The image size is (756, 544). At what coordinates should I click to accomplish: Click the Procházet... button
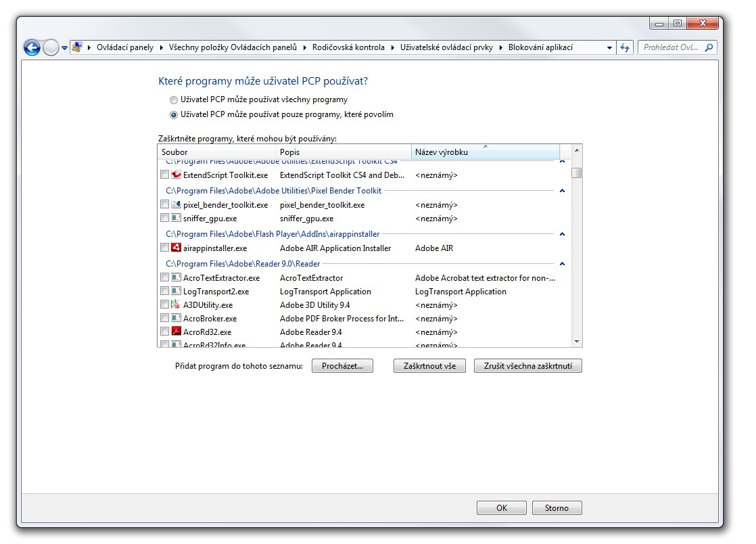342,366
